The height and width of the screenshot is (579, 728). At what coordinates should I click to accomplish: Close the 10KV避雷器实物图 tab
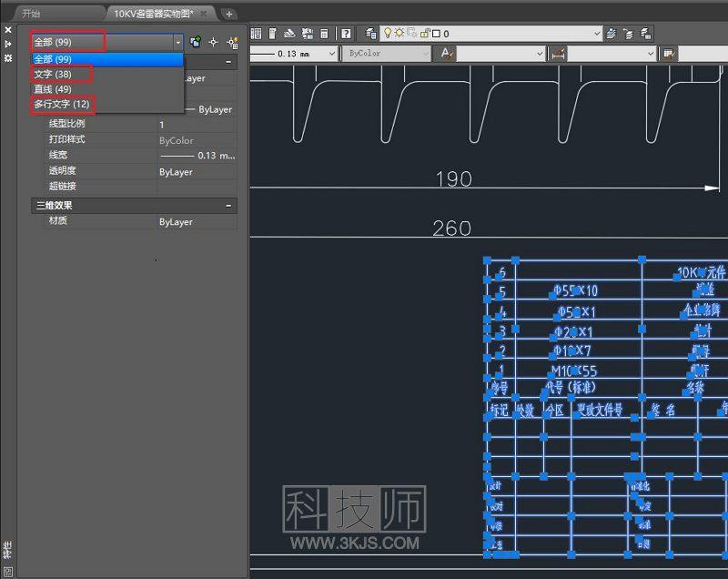(203, 14)
